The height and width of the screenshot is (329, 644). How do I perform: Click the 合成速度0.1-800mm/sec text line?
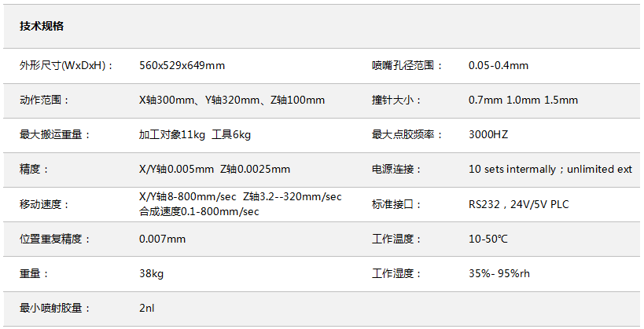(x=199, y=212)
